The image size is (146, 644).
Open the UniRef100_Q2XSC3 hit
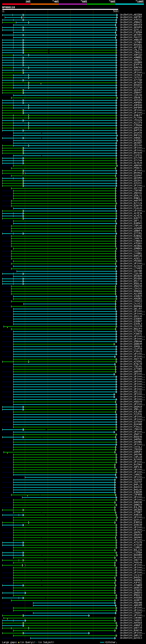click(131, 638)
